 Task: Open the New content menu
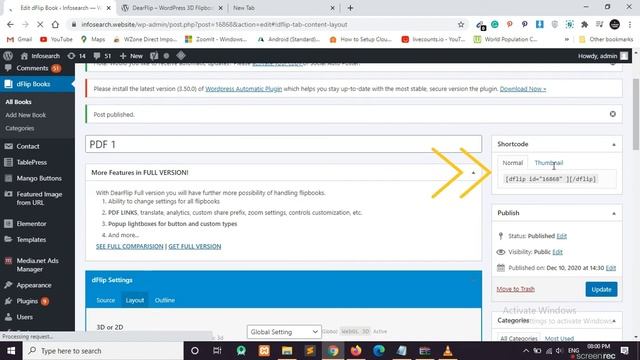click(x=131, y=56)
